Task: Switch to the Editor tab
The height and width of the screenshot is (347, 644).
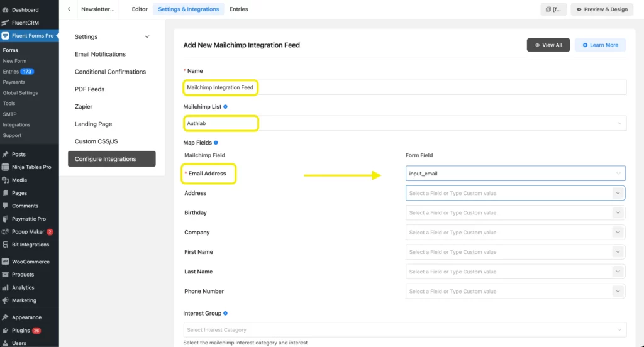Action: [x=139, y=9]
